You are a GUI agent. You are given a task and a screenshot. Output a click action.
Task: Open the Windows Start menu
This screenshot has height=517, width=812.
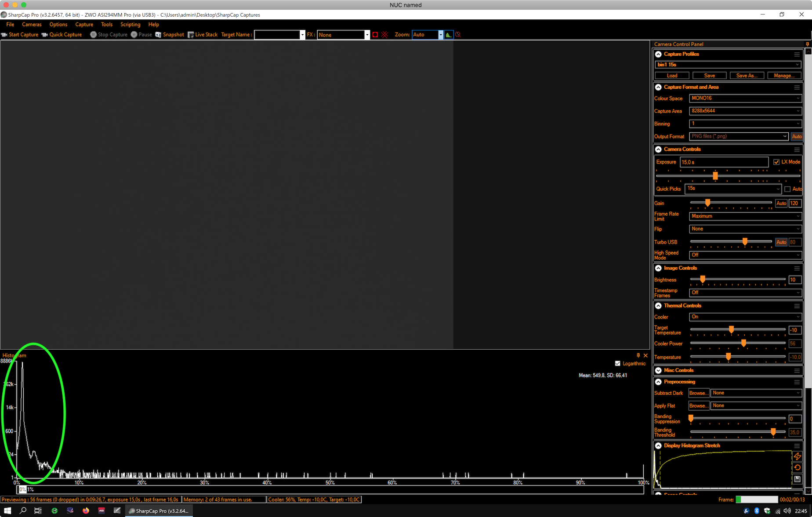pyautogui.click(x=7, y=510)
